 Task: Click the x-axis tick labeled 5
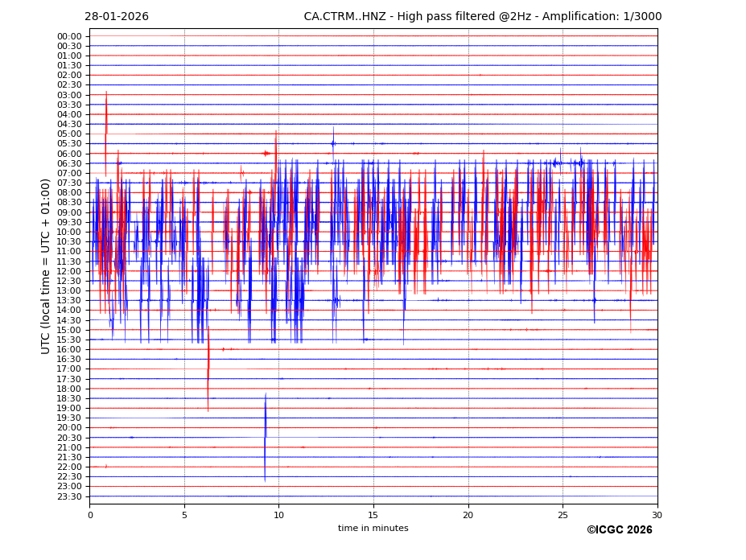(184, 515)
